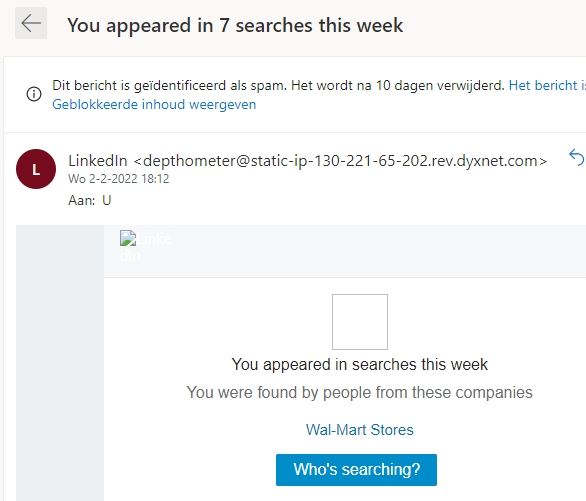The height and width of the screenshot is (501, 586).
Task: Click the spam info circle icon
Action: pos(34,94)
